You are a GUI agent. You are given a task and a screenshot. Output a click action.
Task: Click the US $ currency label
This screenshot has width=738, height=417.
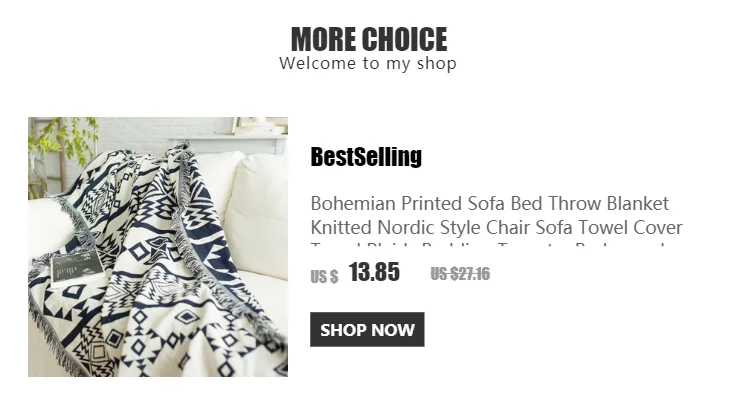324,276
